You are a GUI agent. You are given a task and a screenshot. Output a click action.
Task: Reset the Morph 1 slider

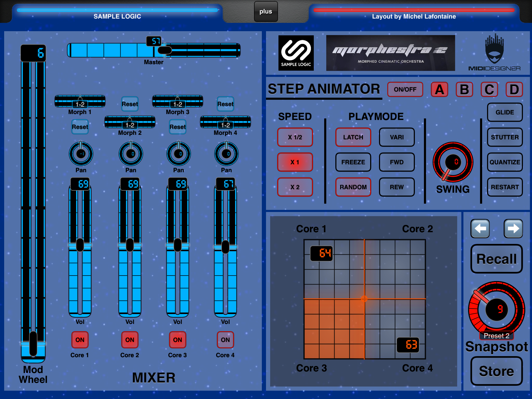[x=80, y=127]
